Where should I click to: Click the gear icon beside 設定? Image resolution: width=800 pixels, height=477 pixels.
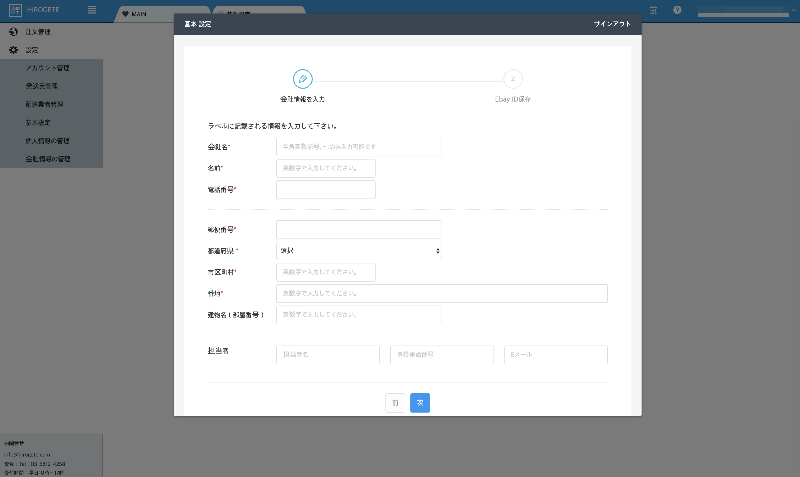(x=14, y=50)
